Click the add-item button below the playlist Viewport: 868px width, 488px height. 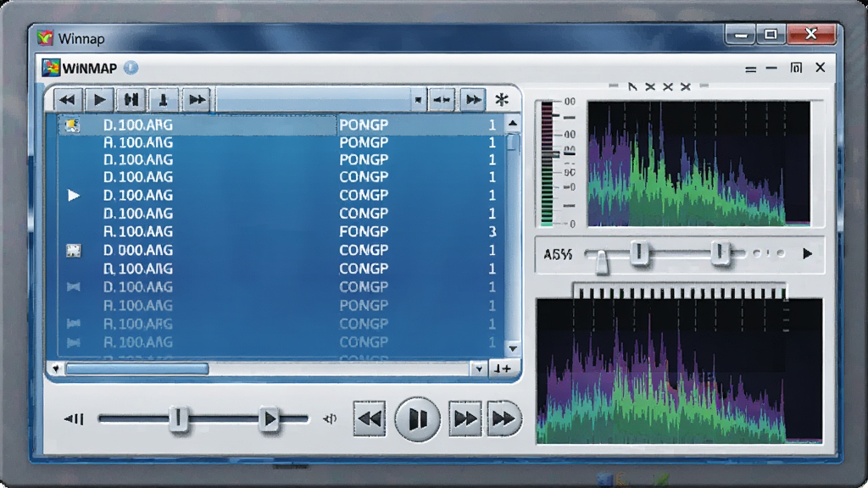pos(503,369)
